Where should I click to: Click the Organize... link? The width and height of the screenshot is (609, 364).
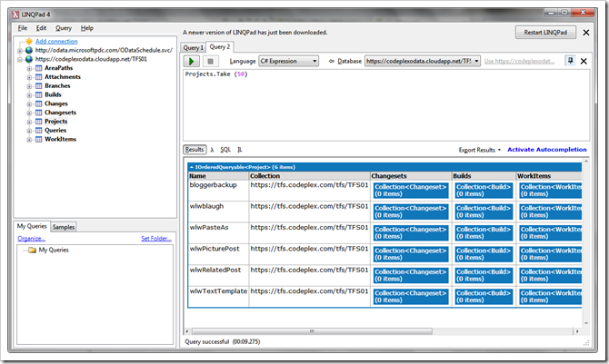click(32, 238)
